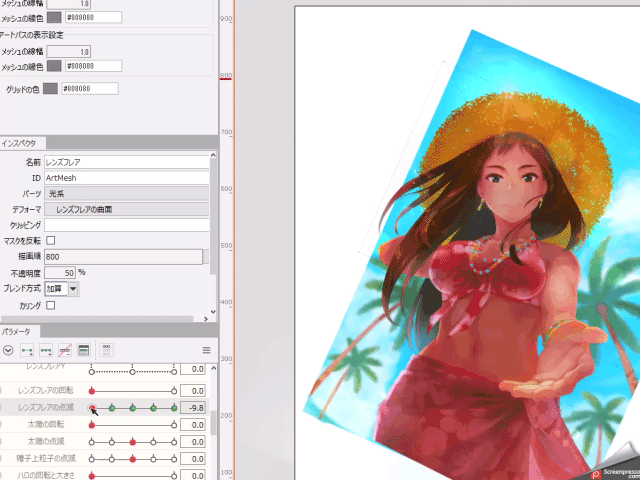Image resolution: width=640 pixels, height=480 pixels.
Task: Open the ブレンド方式 dropdown arrow
Action: 73,289
